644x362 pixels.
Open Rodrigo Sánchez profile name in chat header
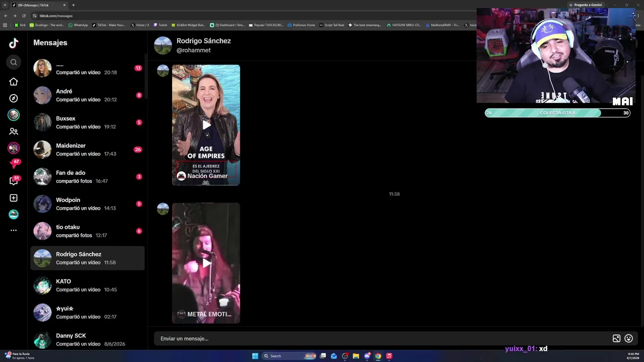coord(204,41)
